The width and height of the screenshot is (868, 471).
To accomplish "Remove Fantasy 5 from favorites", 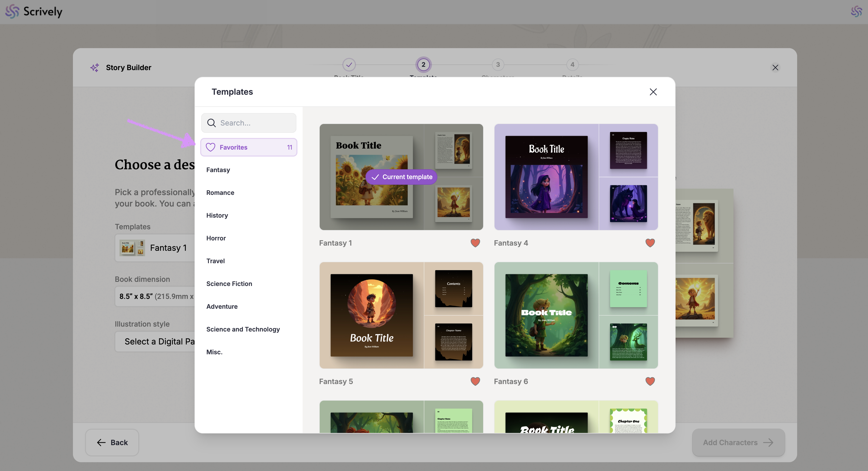I will coord(475,381).
